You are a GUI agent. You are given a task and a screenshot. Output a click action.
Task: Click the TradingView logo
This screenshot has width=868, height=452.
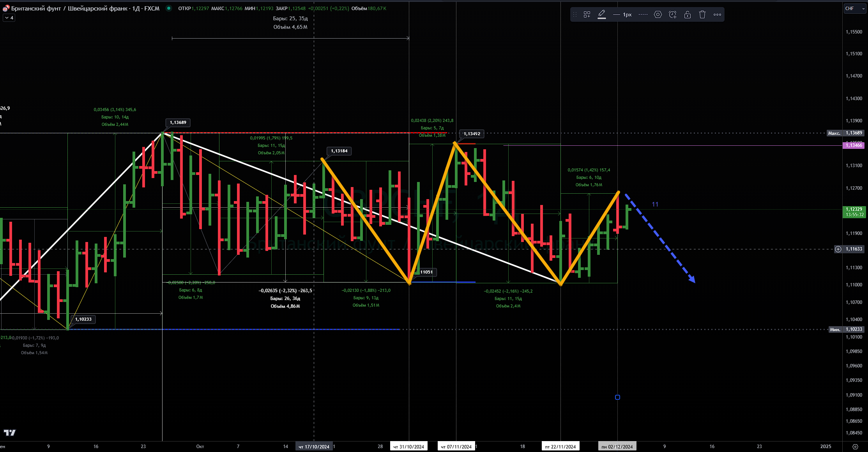[9, 433]
